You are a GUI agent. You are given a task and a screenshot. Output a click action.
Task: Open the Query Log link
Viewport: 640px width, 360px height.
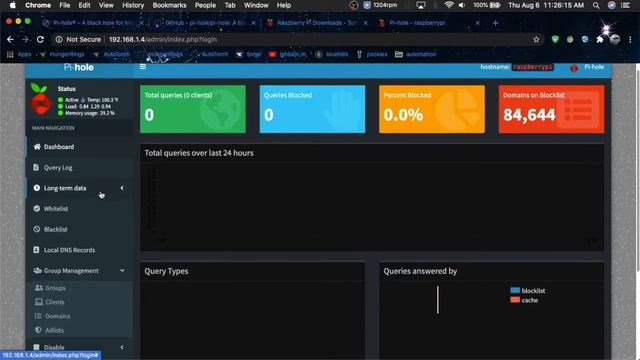click(58, 167)
